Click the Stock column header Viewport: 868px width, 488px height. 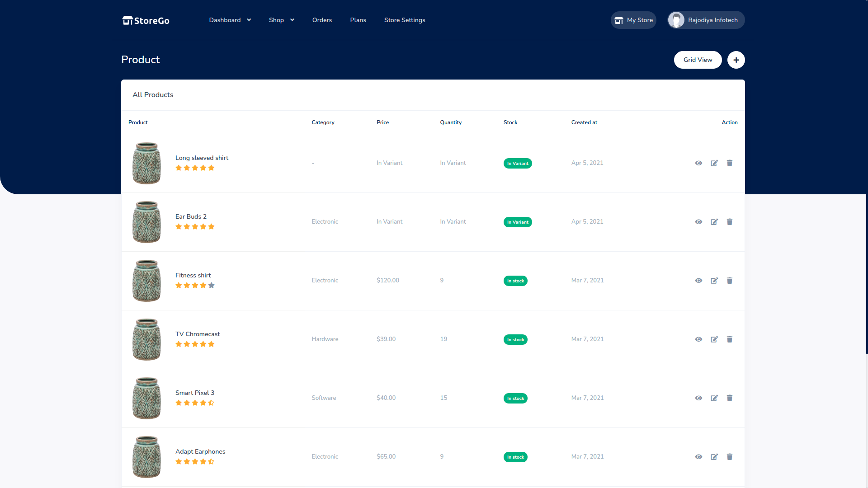pyautogui.click(x=510, y=122)
